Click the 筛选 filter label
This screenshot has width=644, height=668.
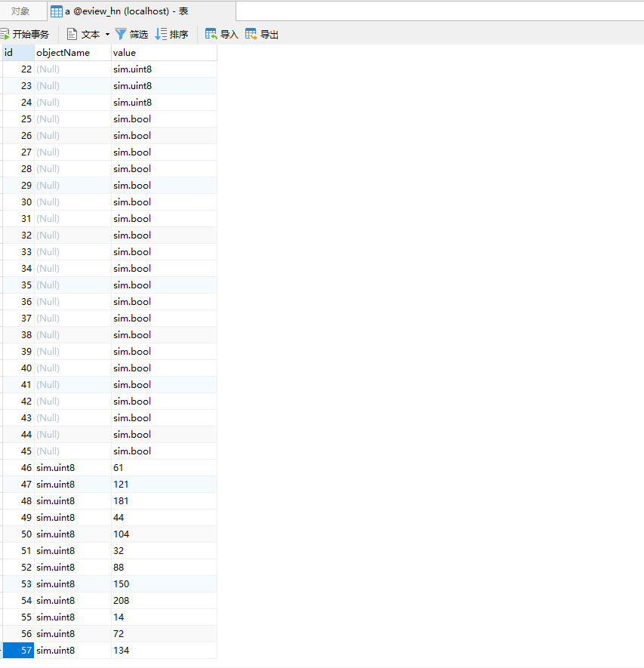[x=139, y=35]
